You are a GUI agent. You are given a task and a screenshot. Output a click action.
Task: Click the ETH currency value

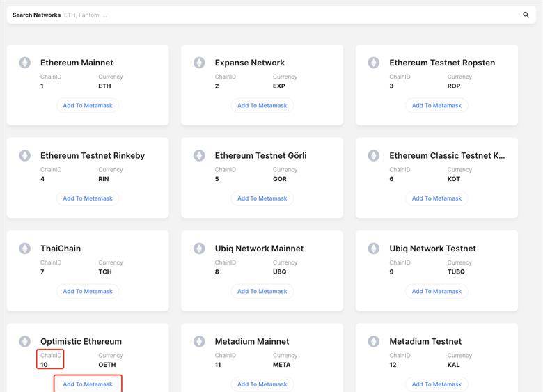tap(104, 86)
